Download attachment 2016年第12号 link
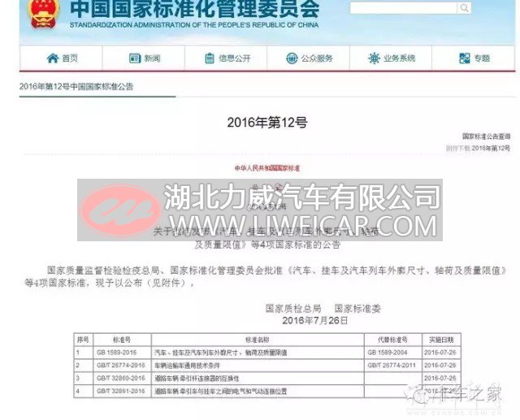Viewport: 520px width, 420px height. pyautogui.click(x=491, y=148)
